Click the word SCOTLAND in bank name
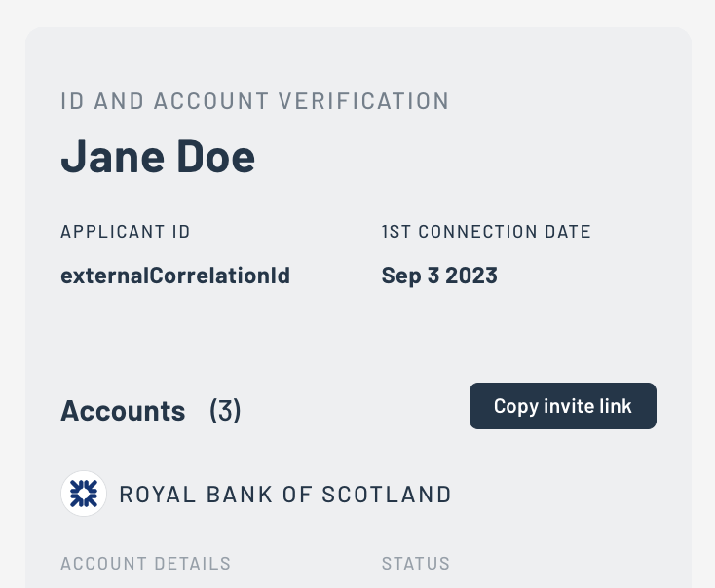 [x=395, y=495]
